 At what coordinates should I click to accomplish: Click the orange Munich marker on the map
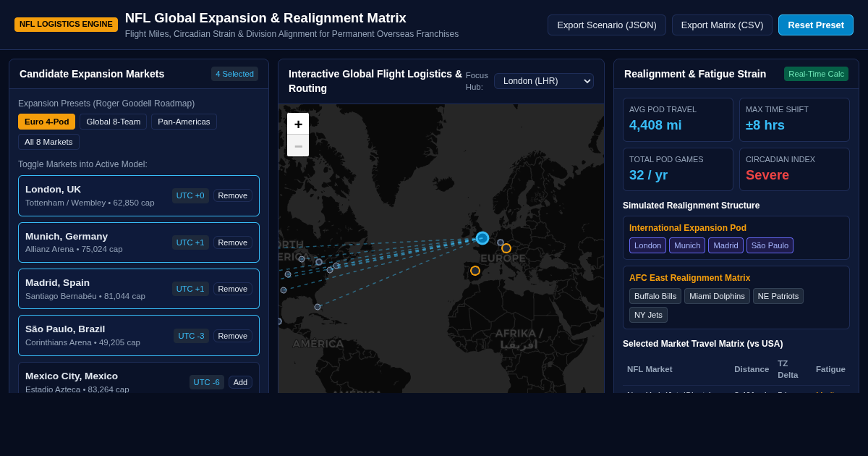(x=506, y=248)
